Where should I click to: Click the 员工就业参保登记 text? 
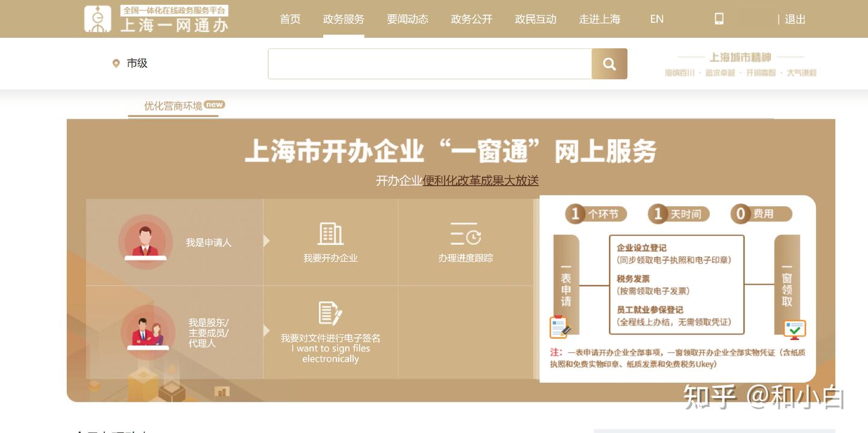pyautogui.click(x=650, y=310)
